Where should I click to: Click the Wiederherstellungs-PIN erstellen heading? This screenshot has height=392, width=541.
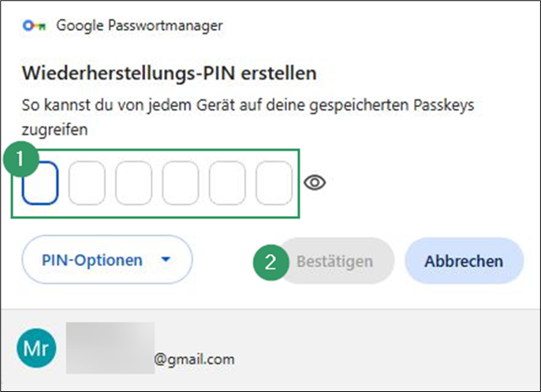tap(169, 73)
